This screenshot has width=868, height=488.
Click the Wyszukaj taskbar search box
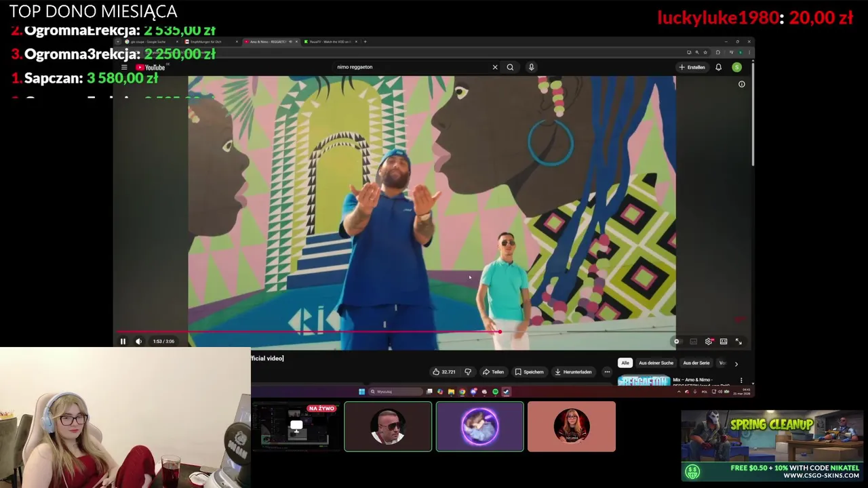coord(395,392)
